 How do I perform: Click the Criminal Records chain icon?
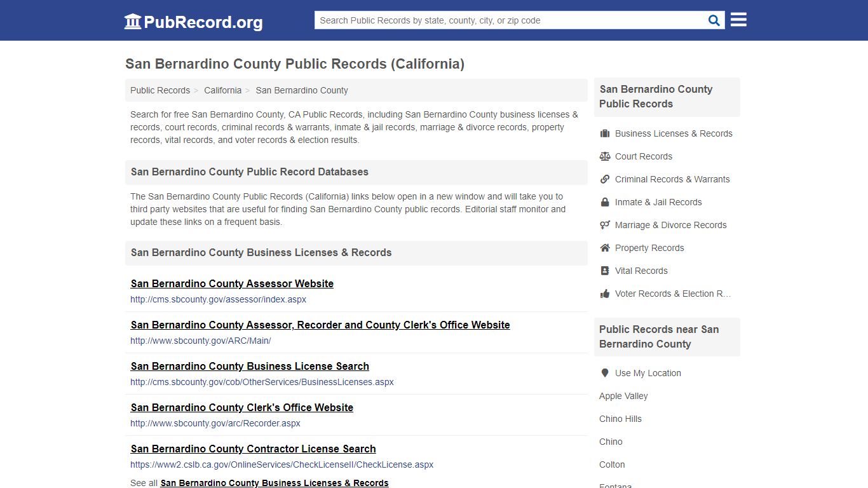(605, 179)
